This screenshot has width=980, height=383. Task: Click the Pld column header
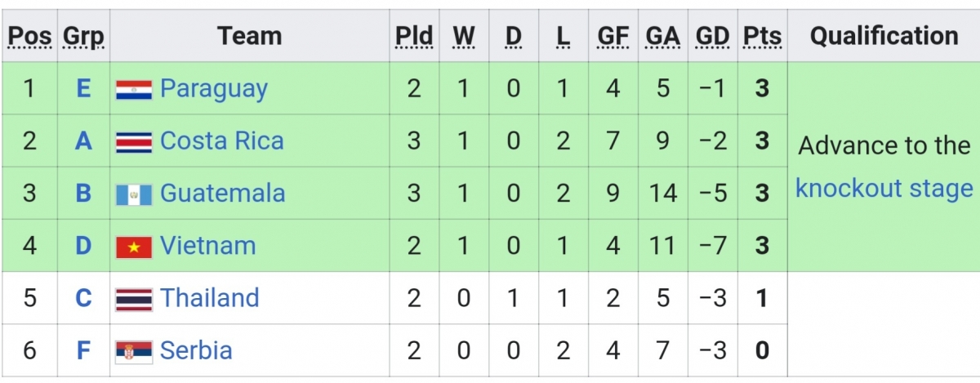[x=414, y=37]
